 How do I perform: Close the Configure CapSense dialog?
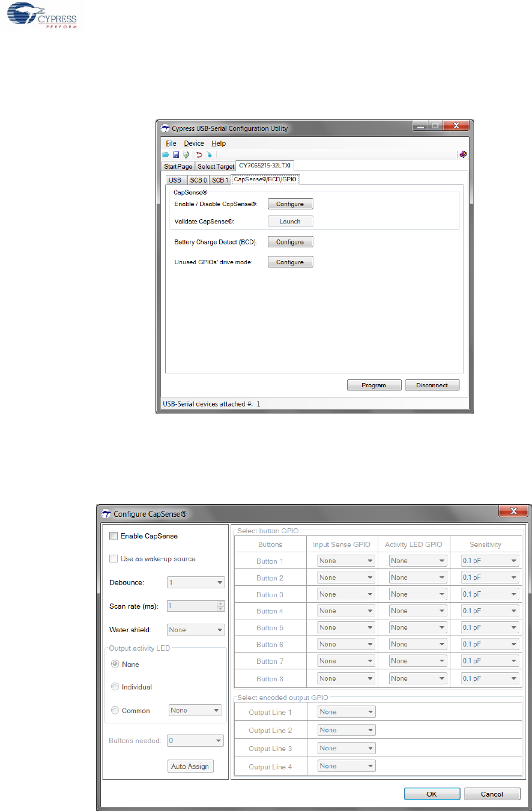click(x=513, y=511)
